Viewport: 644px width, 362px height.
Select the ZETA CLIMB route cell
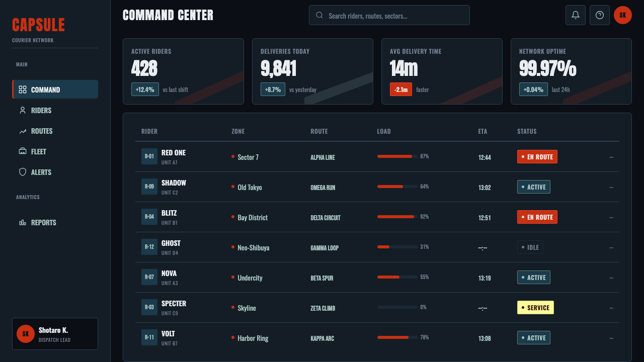pos(323,308)
